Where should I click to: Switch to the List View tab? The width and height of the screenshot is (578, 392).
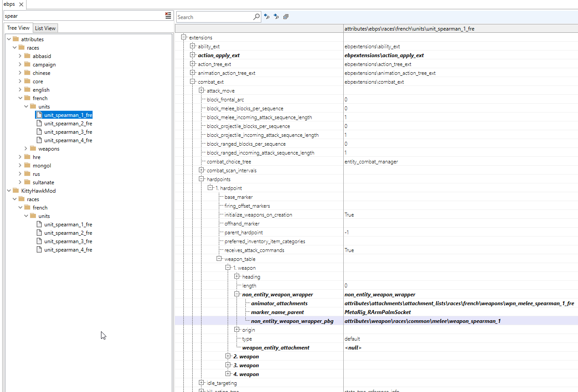pos(45,28)
